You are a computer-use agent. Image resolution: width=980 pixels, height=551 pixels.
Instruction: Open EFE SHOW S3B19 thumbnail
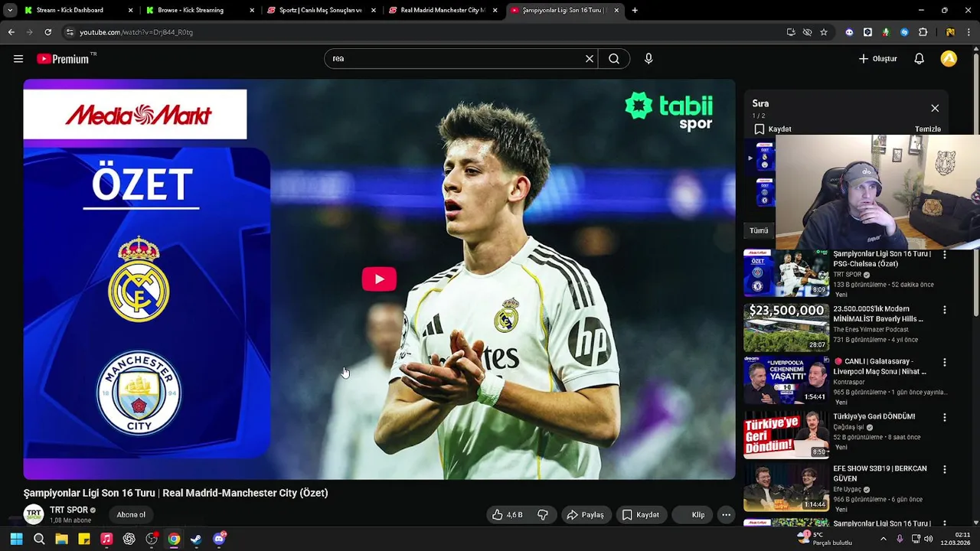tap(786, 487)
